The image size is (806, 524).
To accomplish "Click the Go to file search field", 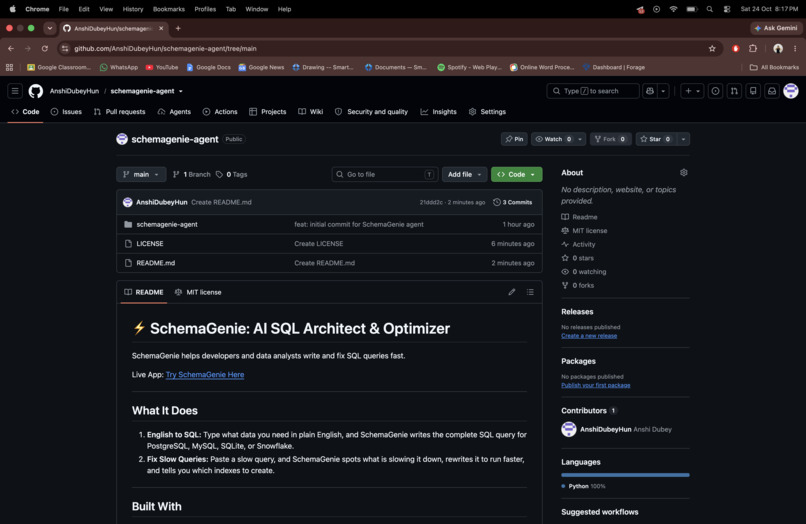I will click(385, 174).
